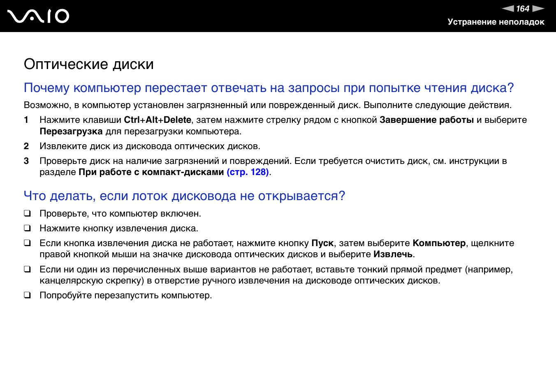Screen dimensions: 556x392
Task: Open the "(стр. 128)" page link
Action: click(248, 172)
